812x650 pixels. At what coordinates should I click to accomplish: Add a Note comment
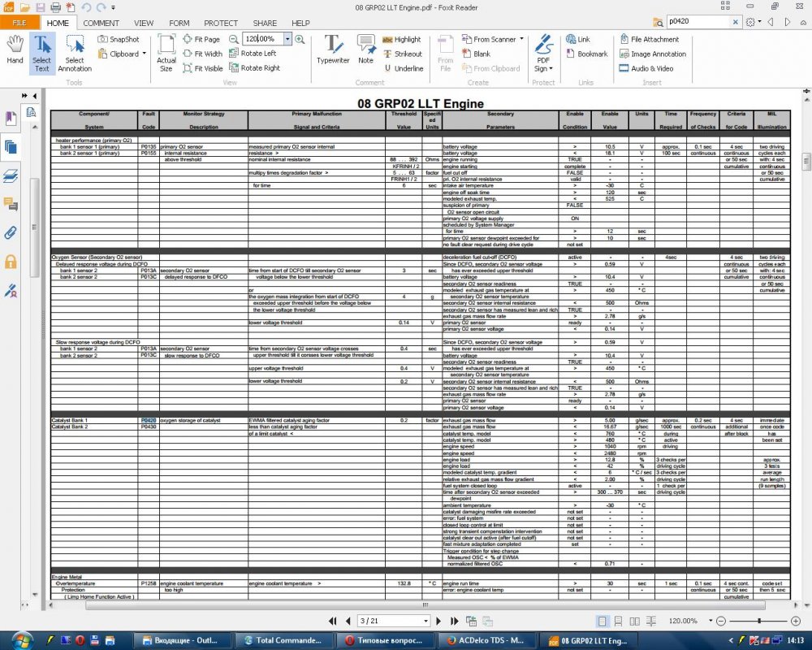tap(366, 50)
